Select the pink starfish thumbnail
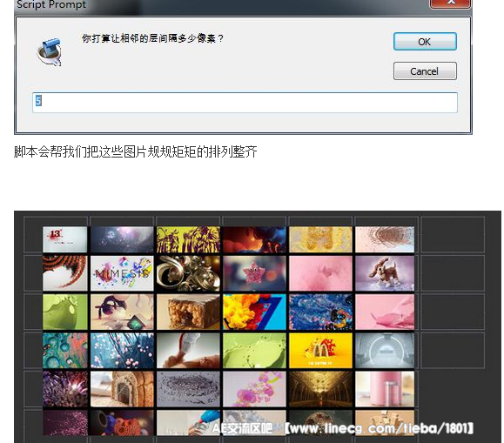The image size is (504, 443). [254, 273]
